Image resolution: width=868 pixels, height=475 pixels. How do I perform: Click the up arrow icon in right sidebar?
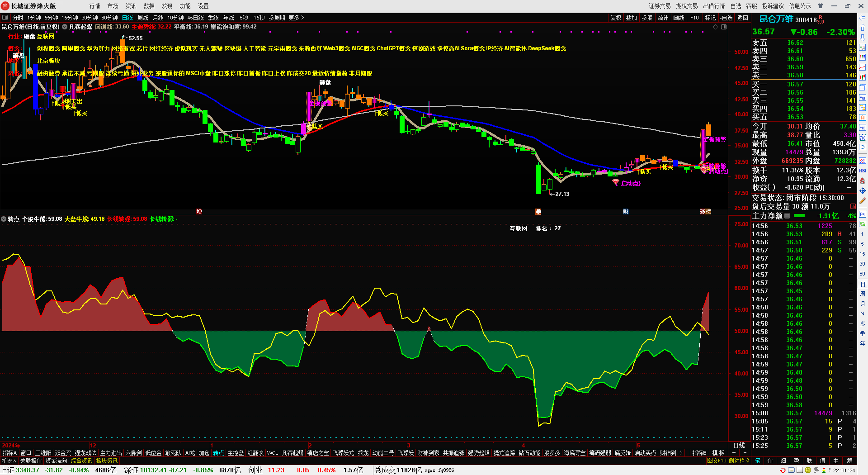click(862, 28)
